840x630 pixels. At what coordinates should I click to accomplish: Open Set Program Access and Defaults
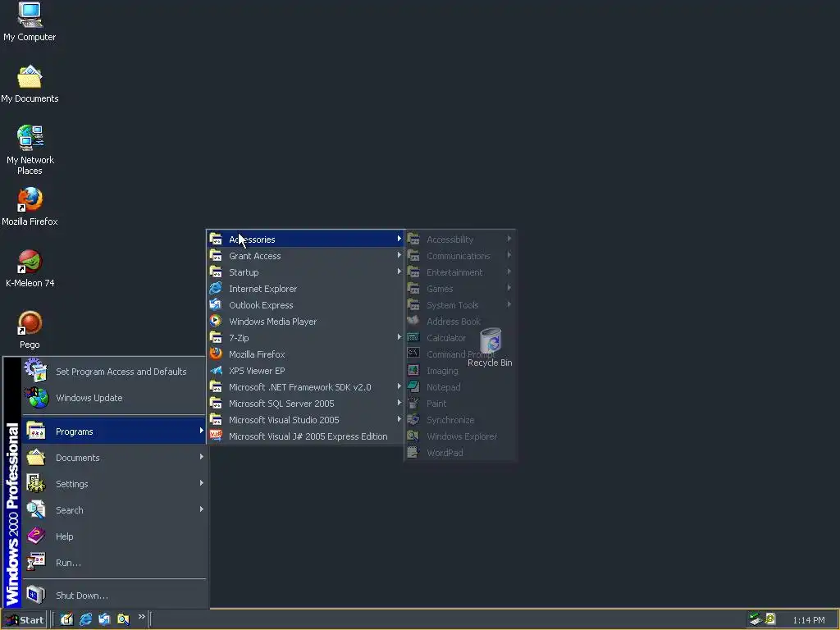(114, 372)
